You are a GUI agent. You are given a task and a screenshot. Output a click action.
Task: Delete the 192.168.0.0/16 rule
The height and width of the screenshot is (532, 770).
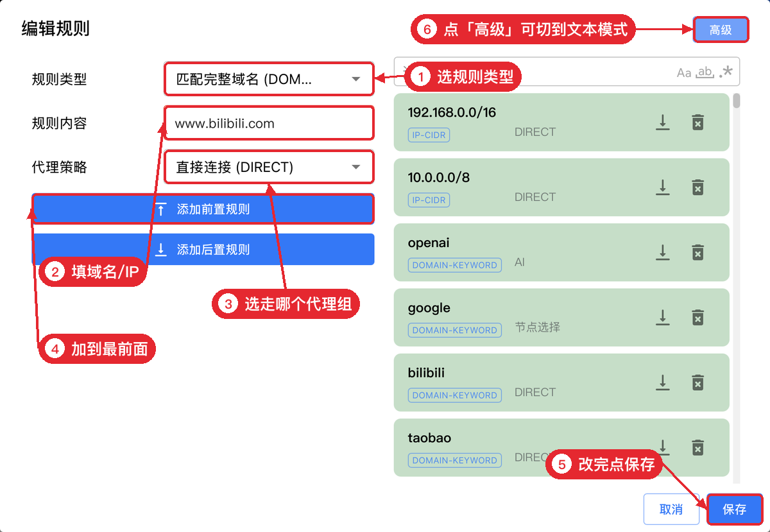click(x=698, y=122)
